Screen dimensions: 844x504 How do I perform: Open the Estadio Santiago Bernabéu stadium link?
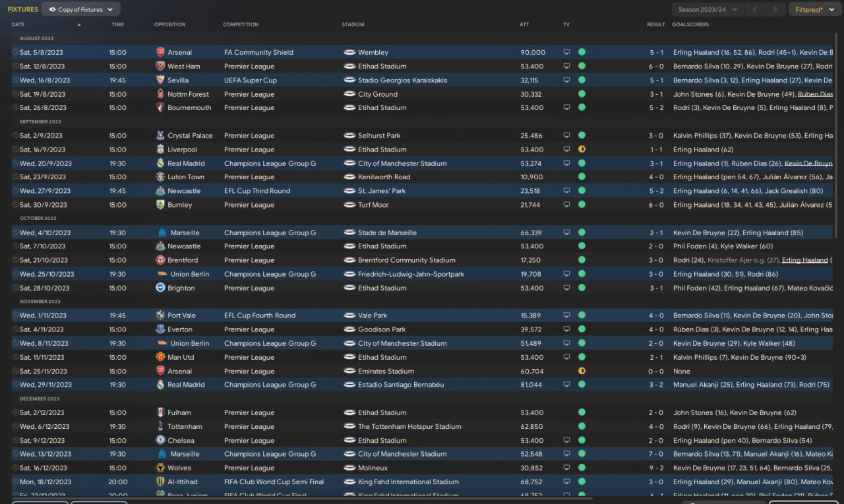point(401,385)
